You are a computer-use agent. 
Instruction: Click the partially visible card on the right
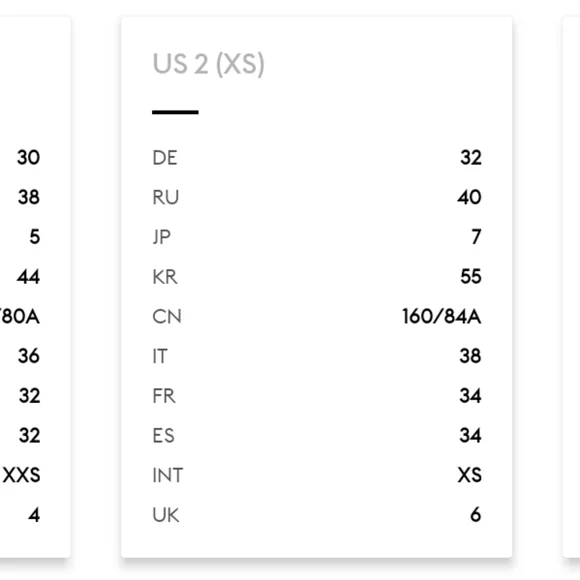pos(571,287)
